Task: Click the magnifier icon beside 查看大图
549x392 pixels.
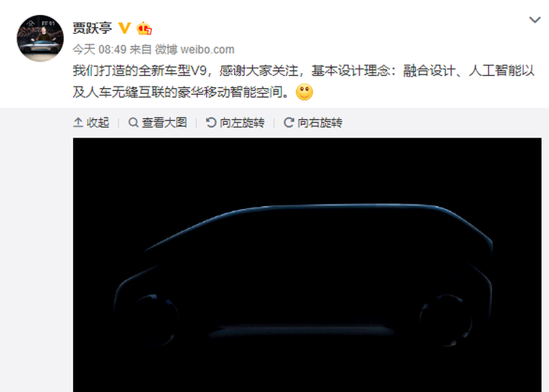Action: [133, 123]
